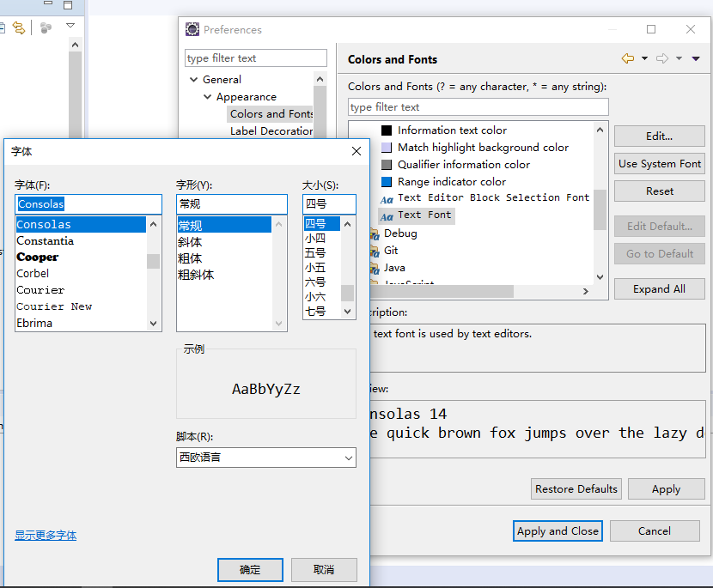Open the Colors and Fonts view menu triangle

click(x=696, y=58)
